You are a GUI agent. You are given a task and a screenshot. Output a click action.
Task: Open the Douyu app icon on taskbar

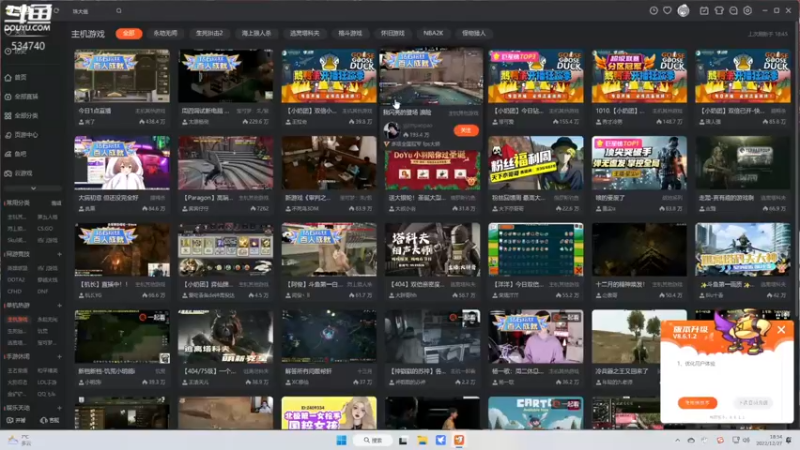point(459,440)
